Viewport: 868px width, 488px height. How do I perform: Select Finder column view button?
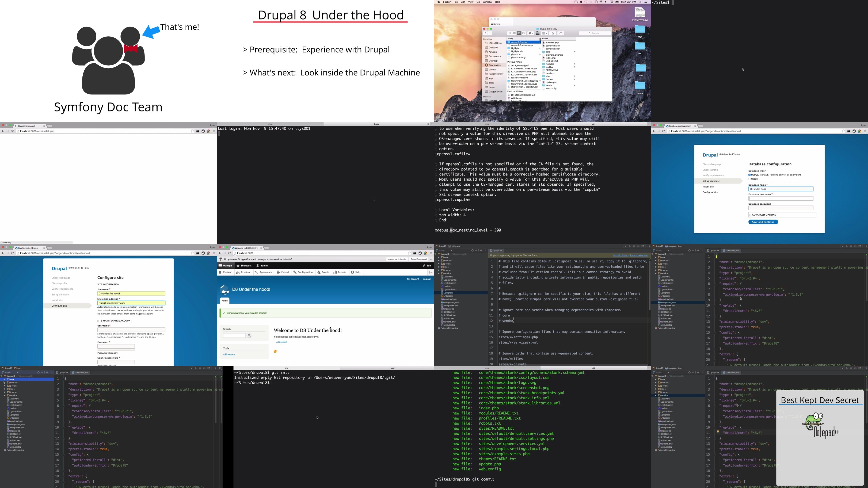(x=519, y=33)
